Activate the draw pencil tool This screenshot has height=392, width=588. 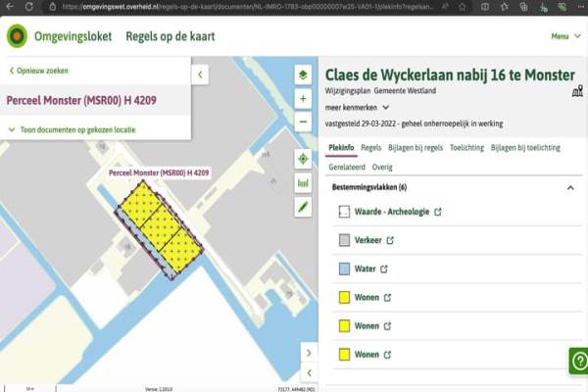tap(303, 207)
